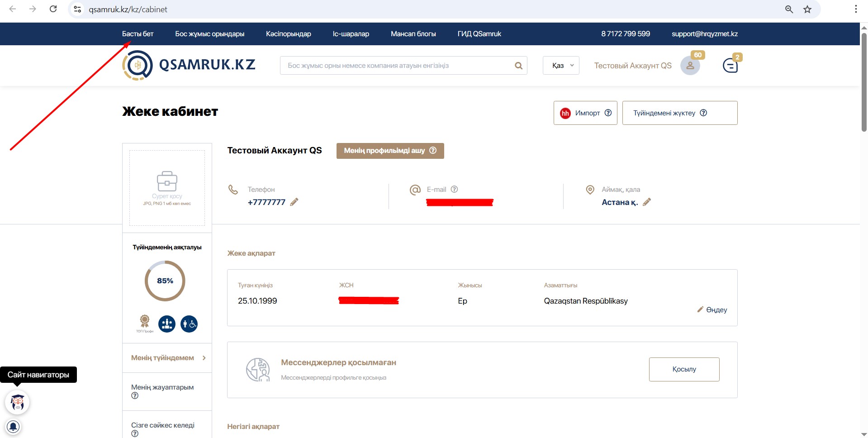Click the job or company search field
Viewport: 868px width, 438px height.
[x=398, y=66]
